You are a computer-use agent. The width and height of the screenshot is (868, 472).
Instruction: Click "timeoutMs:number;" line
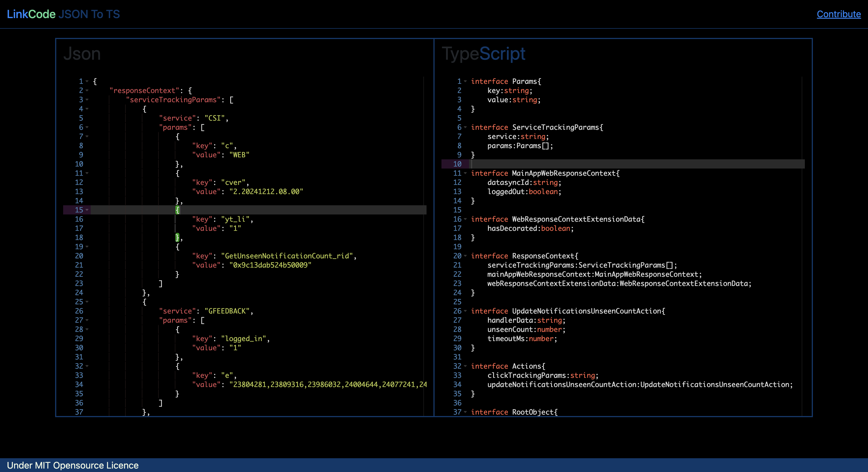522,338
